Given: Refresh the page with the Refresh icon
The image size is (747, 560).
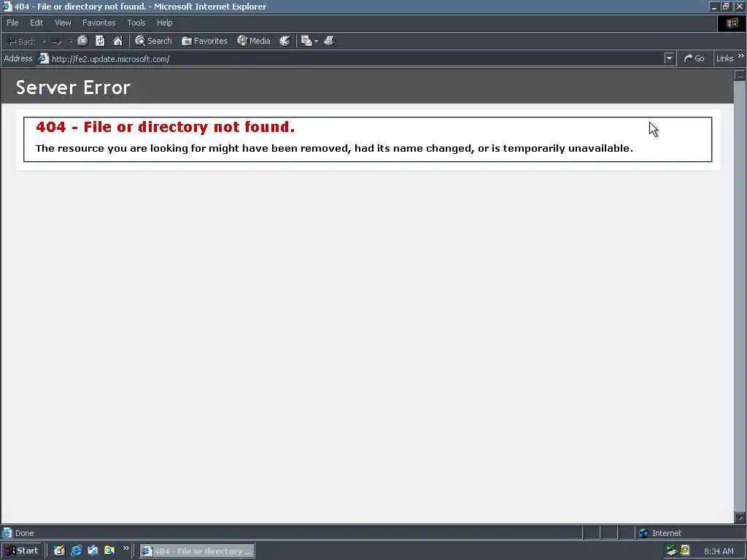Looking at the screenshot, I should point(100,41).
